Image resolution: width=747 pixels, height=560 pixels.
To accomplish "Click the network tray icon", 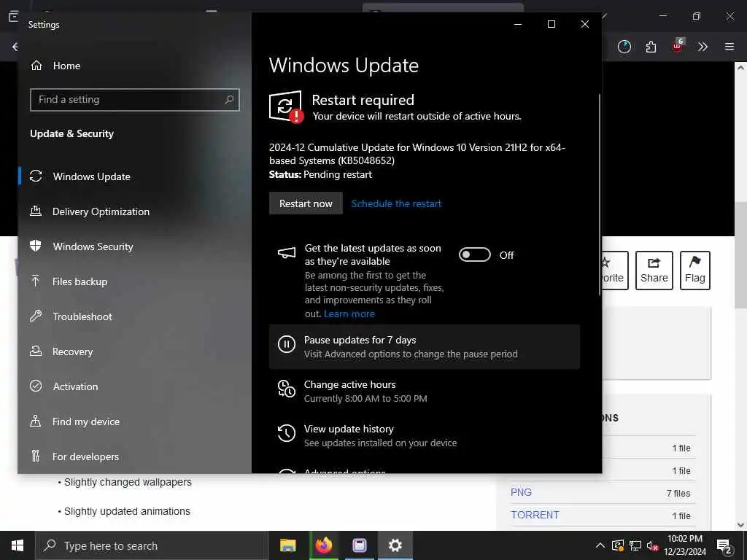I will coord(635,545).
